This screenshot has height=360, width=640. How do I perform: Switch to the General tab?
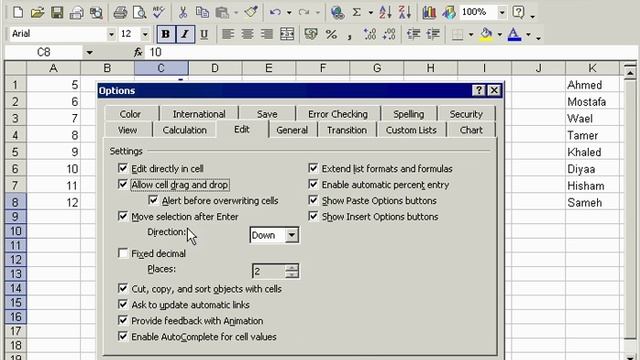pyautogui.click(x=292, y=130)
